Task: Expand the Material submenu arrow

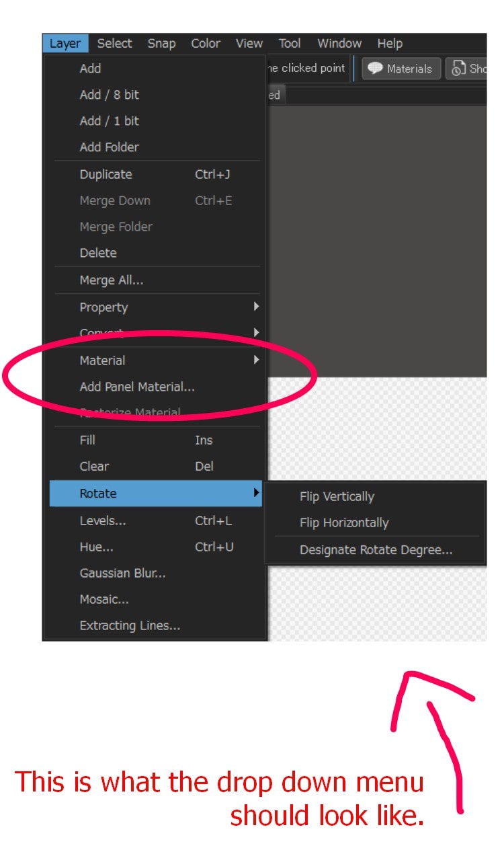Action: point(256,360)
